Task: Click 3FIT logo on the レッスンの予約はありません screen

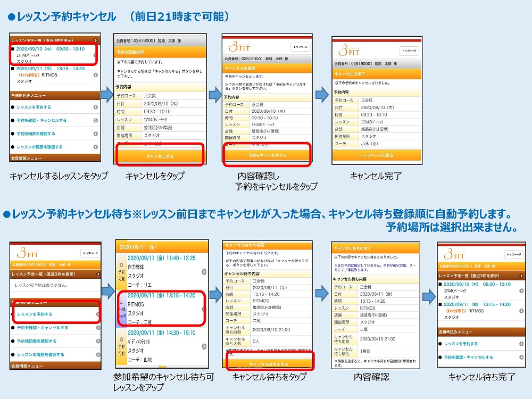Action: click(x=28, y=253)
